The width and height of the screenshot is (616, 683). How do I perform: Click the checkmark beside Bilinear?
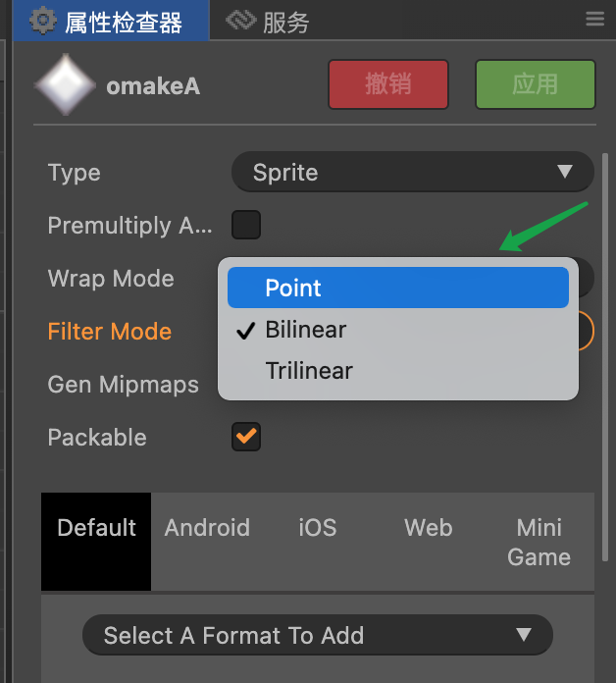(x=246, y=331)
